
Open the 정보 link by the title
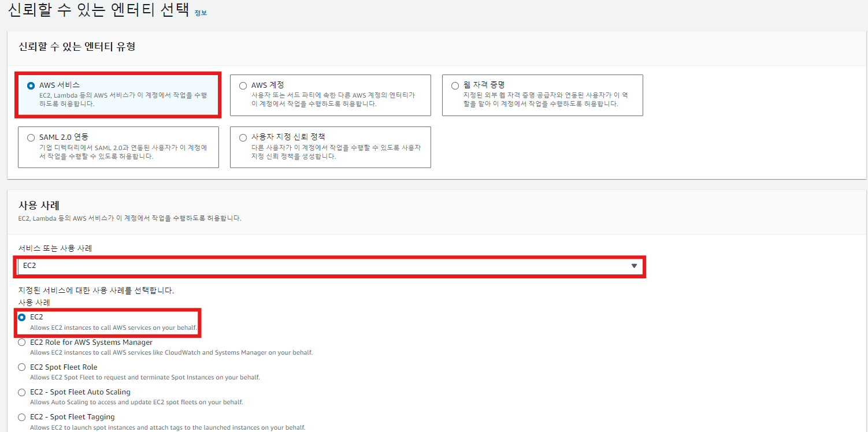[x=201, y=13]
